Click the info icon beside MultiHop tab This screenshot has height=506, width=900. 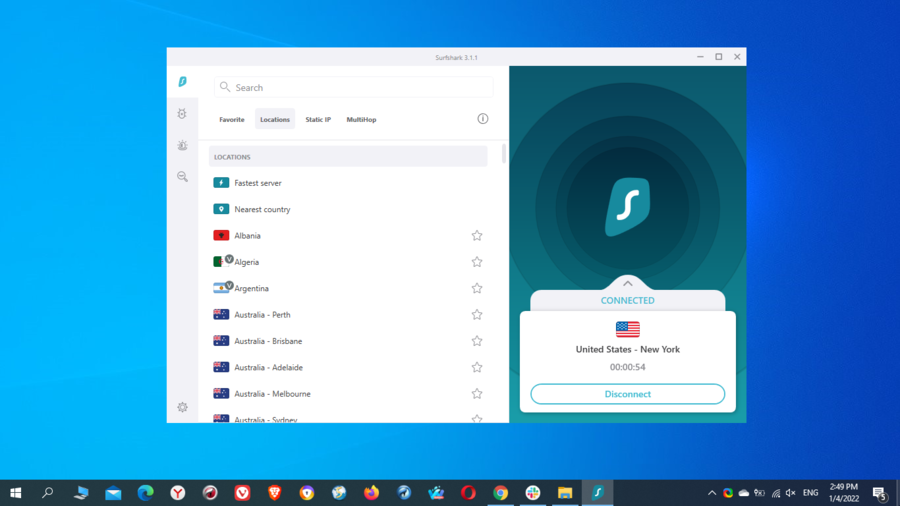pyautogui.click(x=483, y=119)
